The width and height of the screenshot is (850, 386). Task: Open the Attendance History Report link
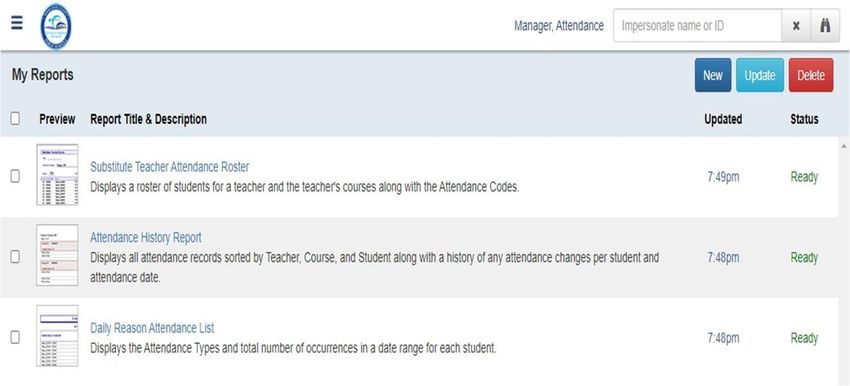click(146, 237)
